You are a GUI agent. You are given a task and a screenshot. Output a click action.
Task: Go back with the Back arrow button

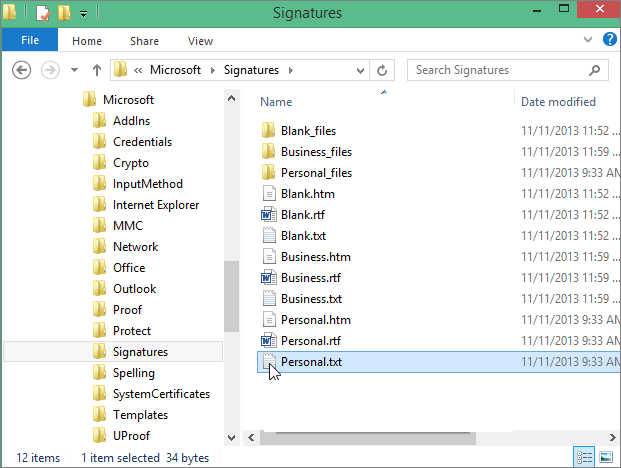(21, 70)
